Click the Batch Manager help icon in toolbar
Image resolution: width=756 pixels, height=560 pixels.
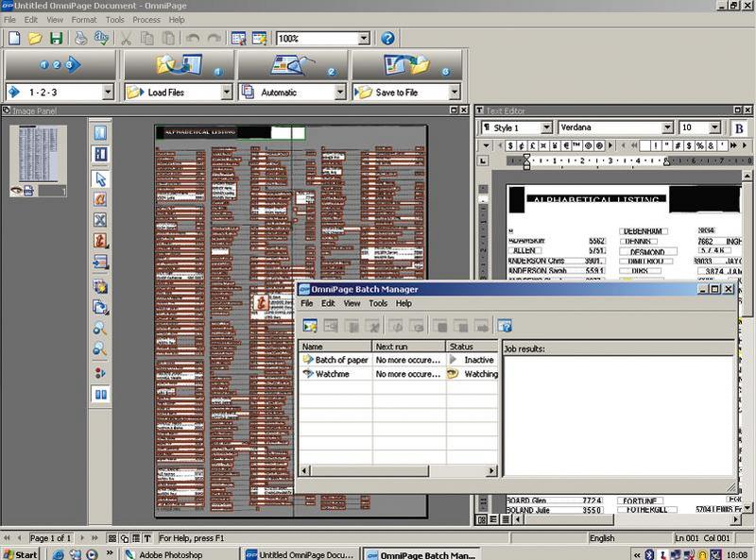coord(505,326)
